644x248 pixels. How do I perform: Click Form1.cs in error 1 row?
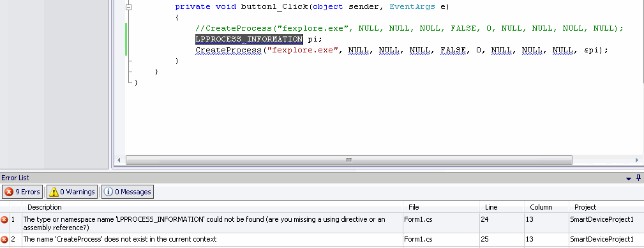pos(419,220)
